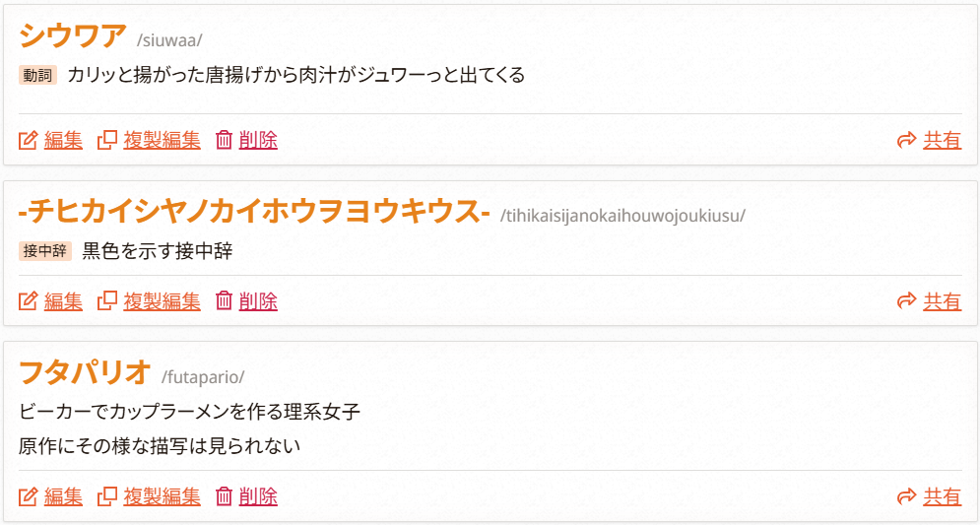This screenshot has width=980, height=525.
Task: Click the trash icon for フタパリオ
Action: pyautogui.click(x=224, y=496)
